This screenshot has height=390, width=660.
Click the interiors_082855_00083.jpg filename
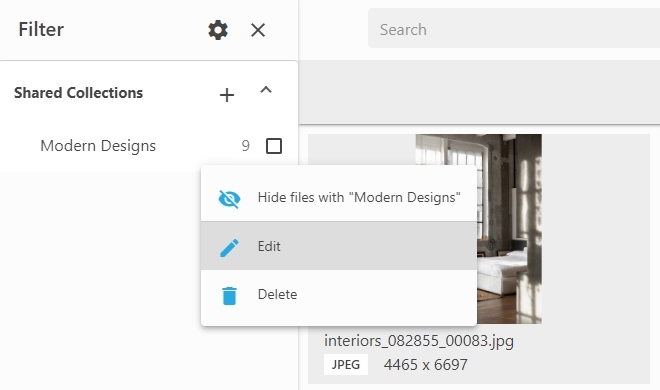click(x=419, y=340)
